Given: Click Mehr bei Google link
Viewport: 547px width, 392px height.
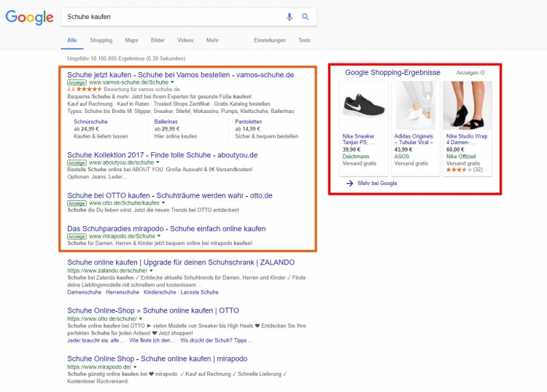Looking at the screenshot, I should tap(377, 184).
